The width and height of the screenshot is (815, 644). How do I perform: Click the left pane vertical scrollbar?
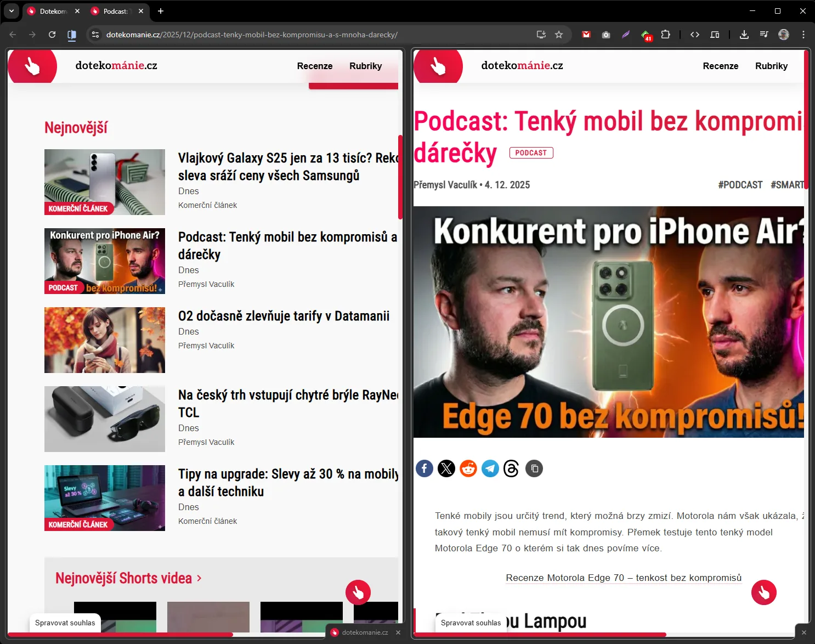[400, 177]
